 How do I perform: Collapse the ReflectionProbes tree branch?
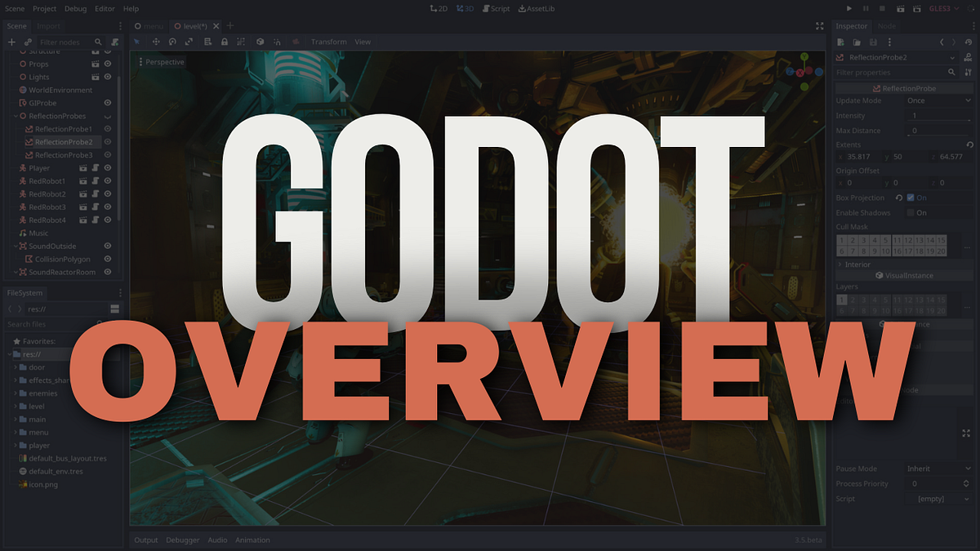16,116
